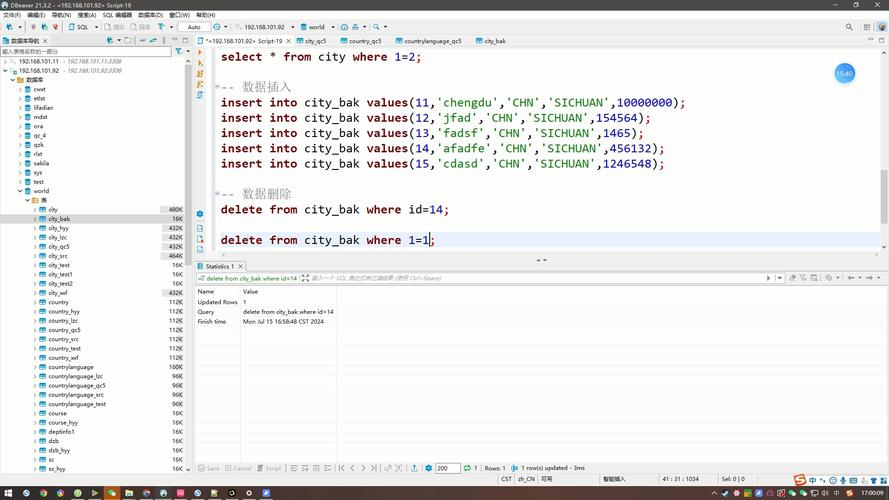
Task: Click the transaction log clock icon
Action: point(217,27)
